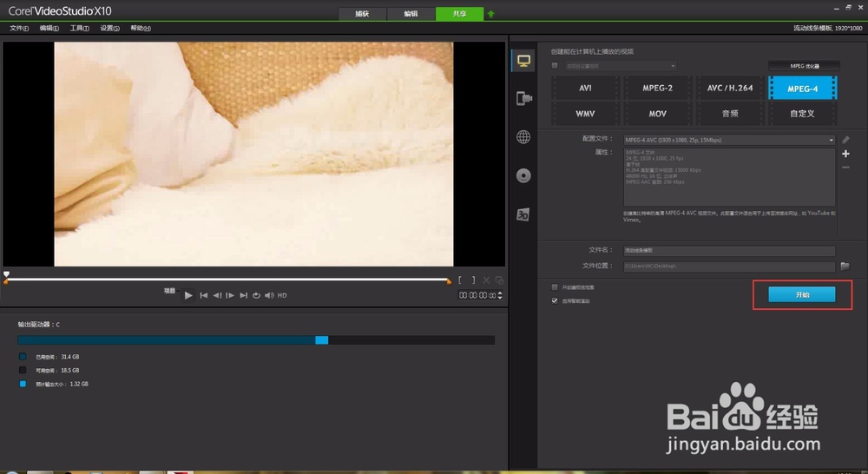This screenshot has width=868, height=474.
Task: Jump to start of project (Home)
Action: [x=204, y=295]
